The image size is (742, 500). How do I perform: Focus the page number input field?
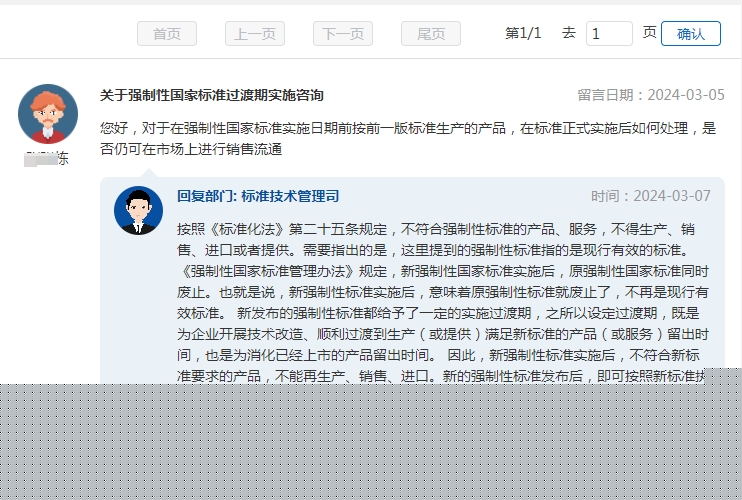point(608,34)
